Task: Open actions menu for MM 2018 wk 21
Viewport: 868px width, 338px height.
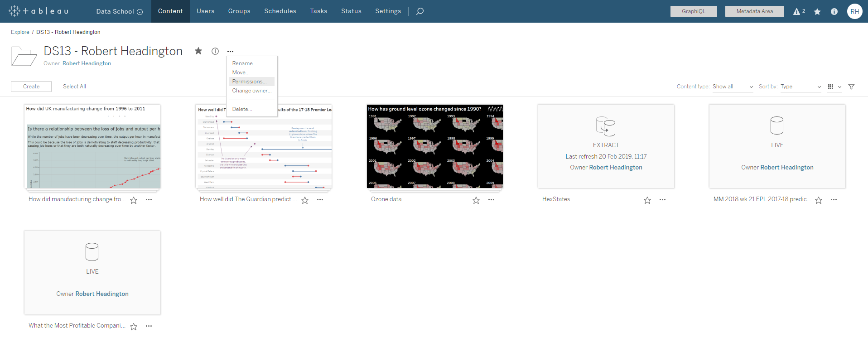Action: pos(834,200)
